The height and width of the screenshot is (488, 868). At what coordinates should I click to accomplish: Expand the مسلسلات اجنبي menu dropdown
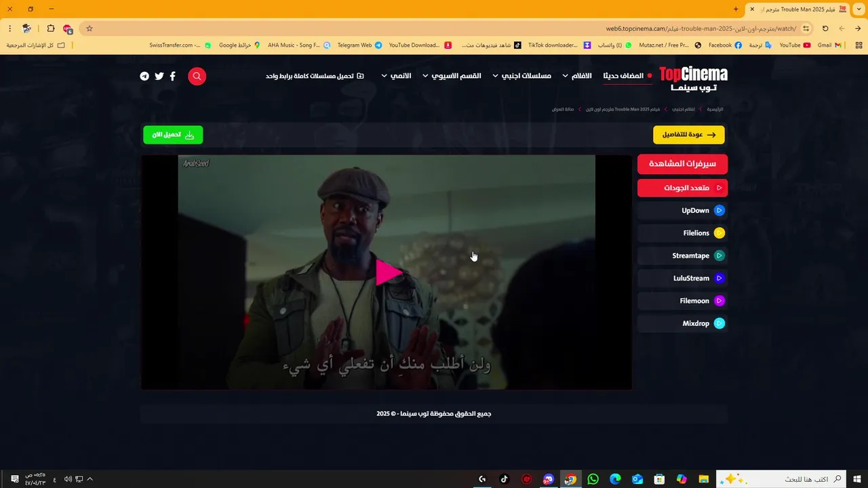coord(521,76)
